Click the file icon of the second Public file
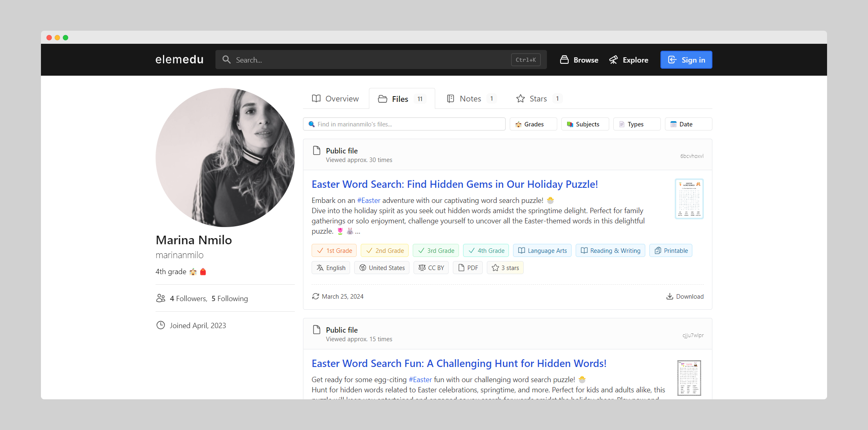The width and height of the screenshot is (868, 430). coord(316,330)
